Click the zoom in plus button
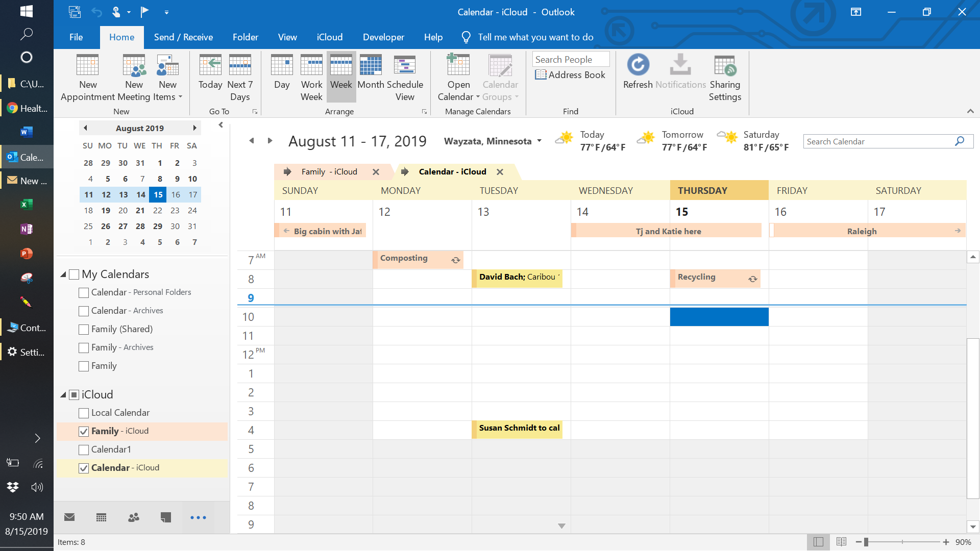This screenshot has width=980, height=551. (946, 542)
